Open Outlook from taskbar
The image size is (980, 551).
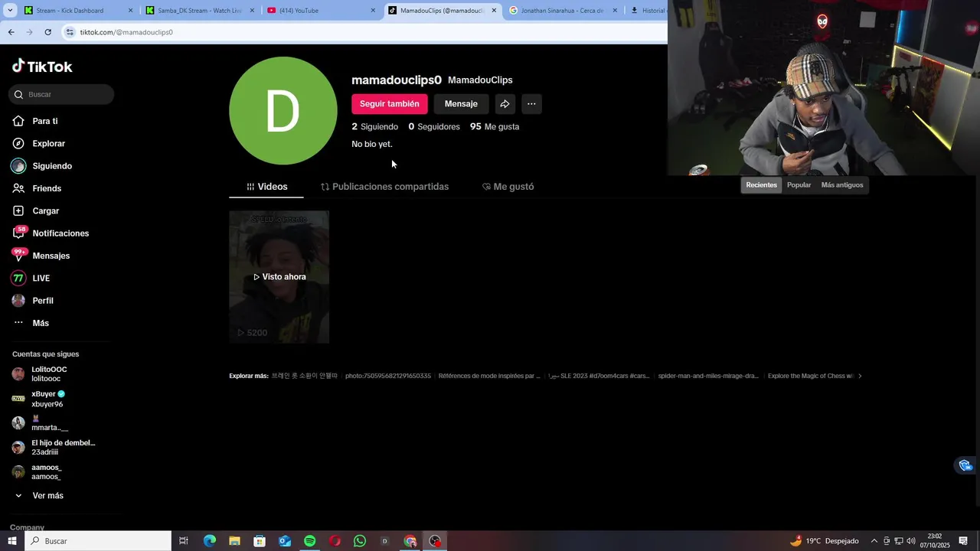point(285,541)
